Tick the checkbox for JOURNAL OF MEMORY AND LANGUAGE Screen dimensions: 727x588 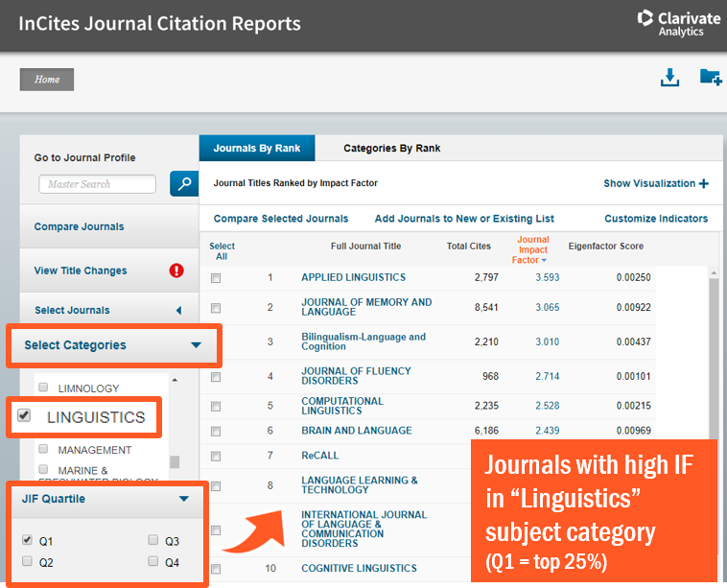point(216,308)
